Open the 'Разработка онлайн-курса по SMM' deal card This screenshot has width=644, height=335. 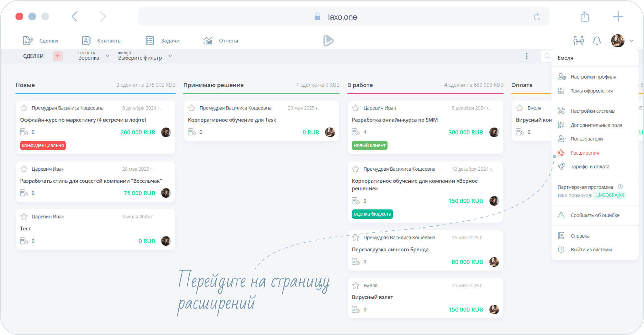tap(394, 120)
